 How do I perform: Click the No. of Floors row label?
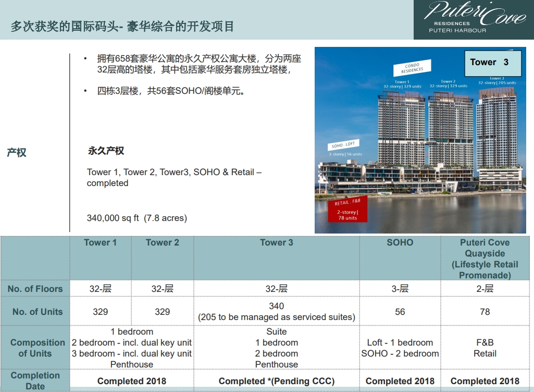click(x=35, y=289)
